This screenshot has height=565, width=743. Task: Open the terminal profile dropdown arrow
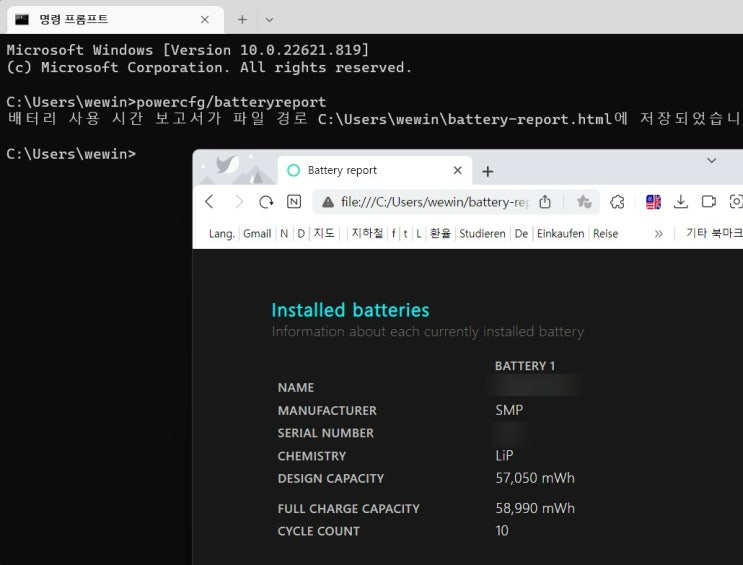pyautogui.click(x=269, y=19)
